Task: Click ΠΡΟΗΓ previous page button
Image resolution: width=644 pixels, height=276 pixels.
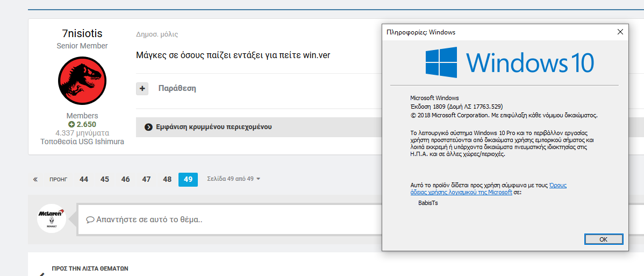Action: click(58, 179)
